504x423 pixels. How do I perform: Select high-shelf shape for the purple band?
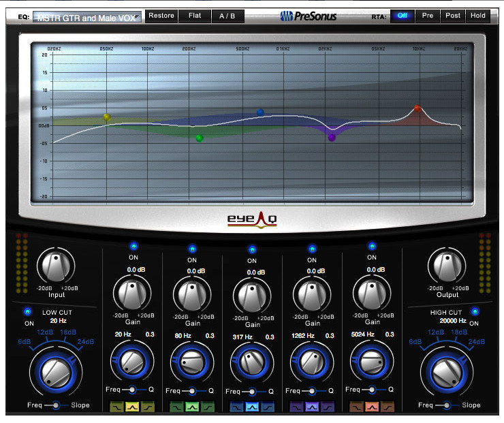(327, 407)
